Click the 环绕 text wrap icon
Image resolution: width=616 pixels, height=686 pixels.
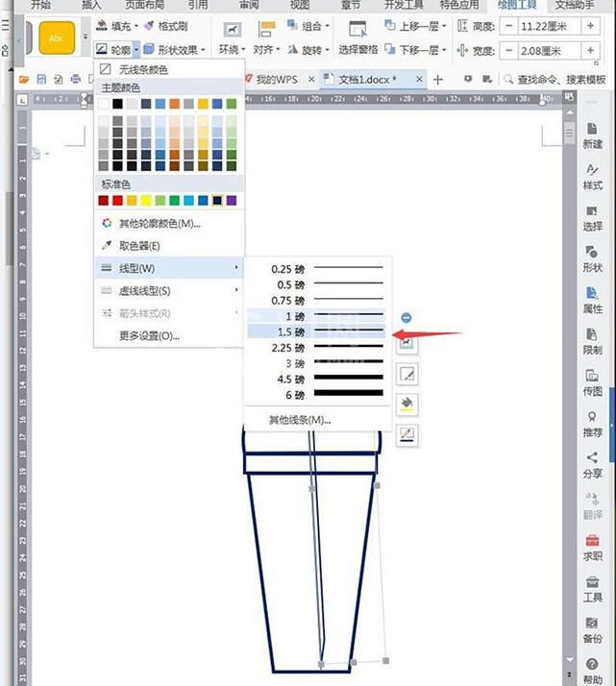(x=232, y=30)
